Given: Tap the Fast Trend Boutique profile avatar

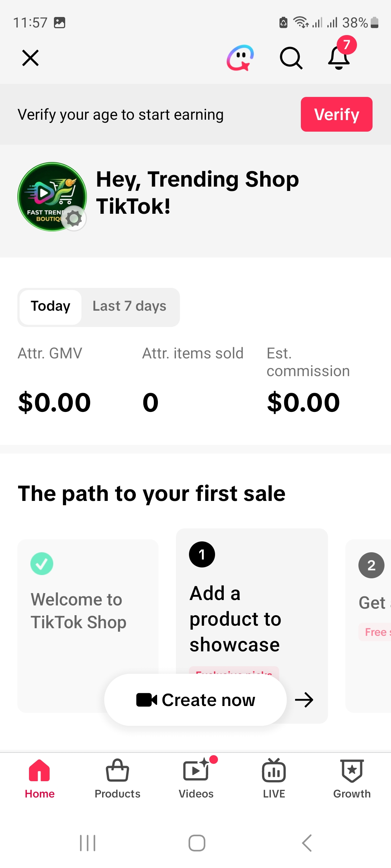Looking at the screenshot, I should 52,197.
